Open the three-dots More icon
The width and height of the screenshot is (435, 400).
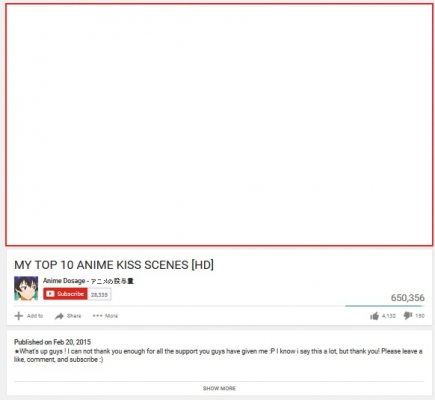[97, 316]
